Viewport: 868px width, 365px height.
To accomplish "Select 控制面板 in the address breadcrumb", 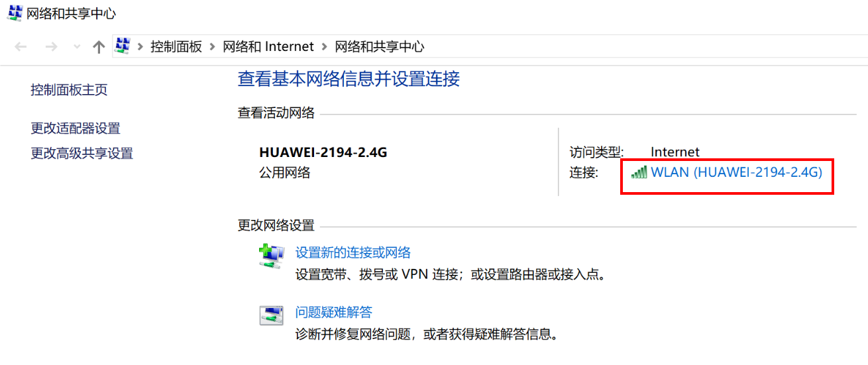I will click(176, 47).
